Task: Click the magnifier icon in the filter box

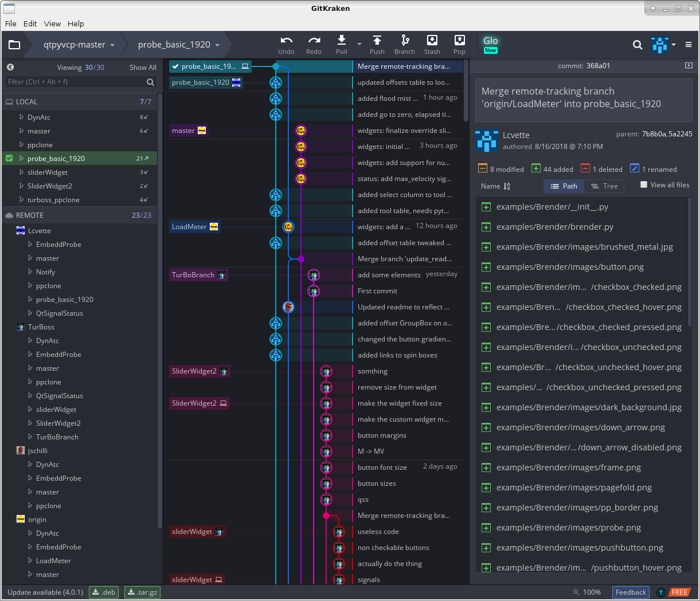Action: [150, 82]
